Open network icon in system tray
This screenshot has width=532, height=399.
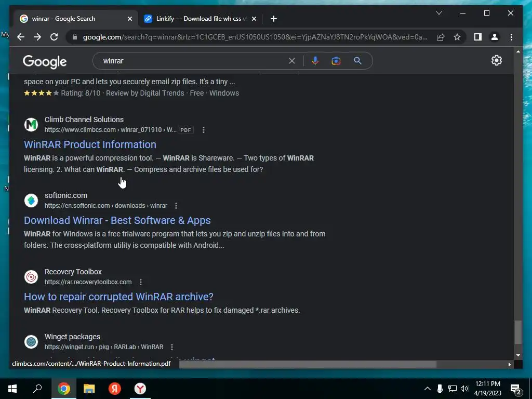[452, 389]
